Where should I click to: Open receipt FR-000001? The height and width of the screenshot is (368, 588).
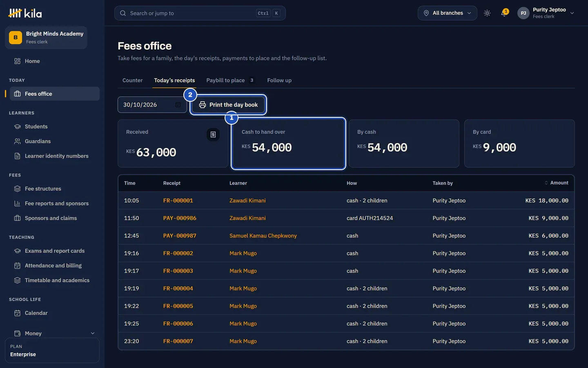coord(178,200)
